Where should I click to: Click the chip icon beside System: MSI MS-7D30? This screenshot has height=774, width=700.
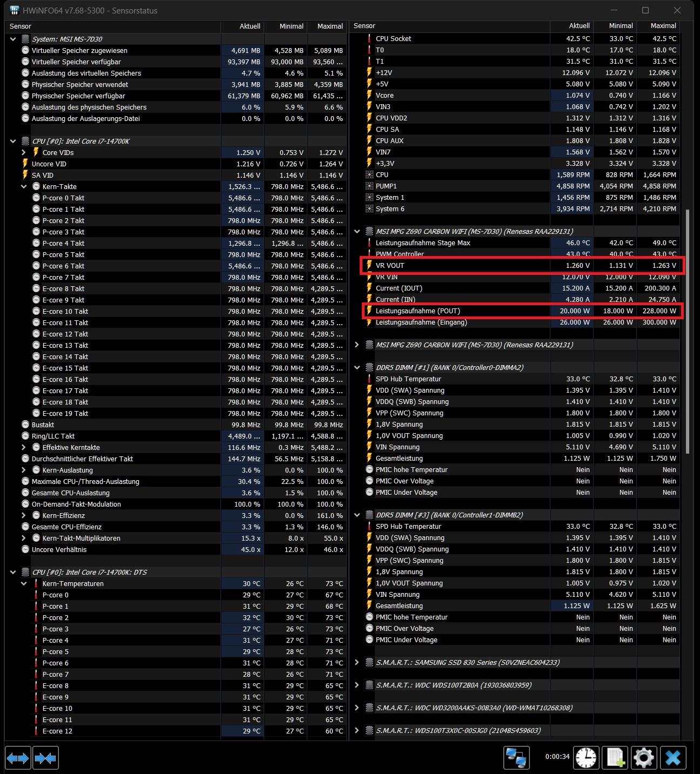(x=25, y=39)
